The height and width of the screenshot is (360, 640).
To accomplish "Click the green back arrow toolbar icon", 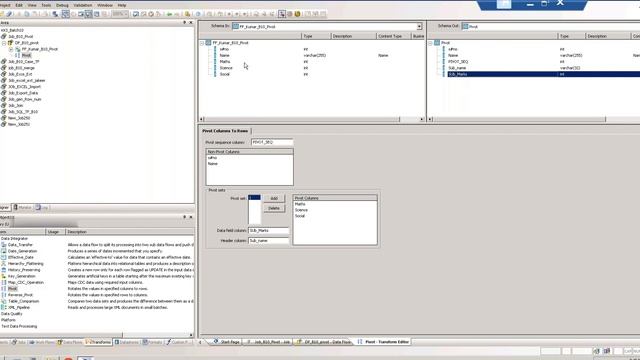I will tap(169, 14).
